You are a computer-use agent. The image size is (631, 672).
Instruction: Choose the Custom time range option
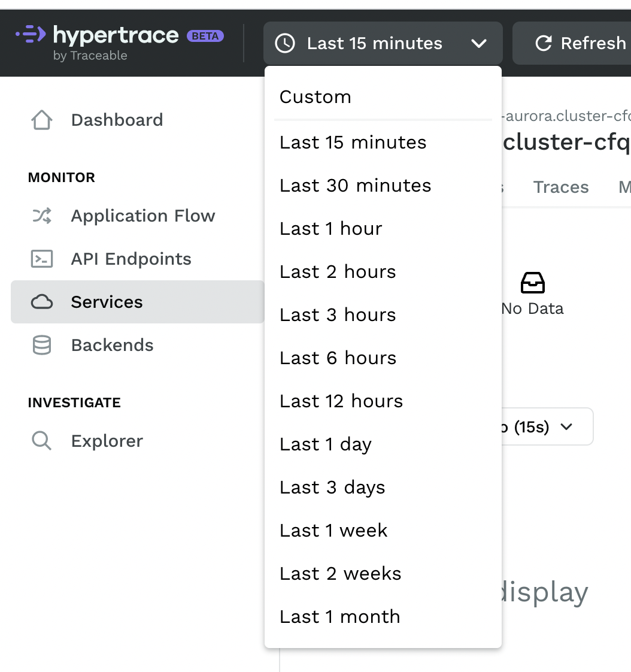(315, 97)
